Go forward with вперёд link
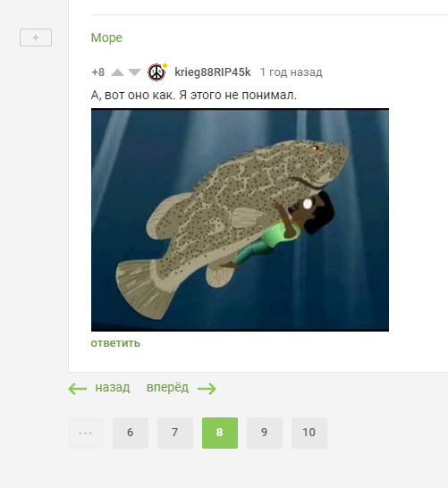 pos(167,388)
